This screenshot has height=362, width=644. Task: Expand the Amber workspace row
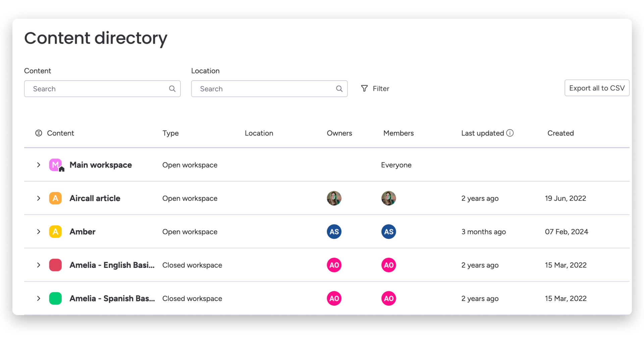pos(39,232)
